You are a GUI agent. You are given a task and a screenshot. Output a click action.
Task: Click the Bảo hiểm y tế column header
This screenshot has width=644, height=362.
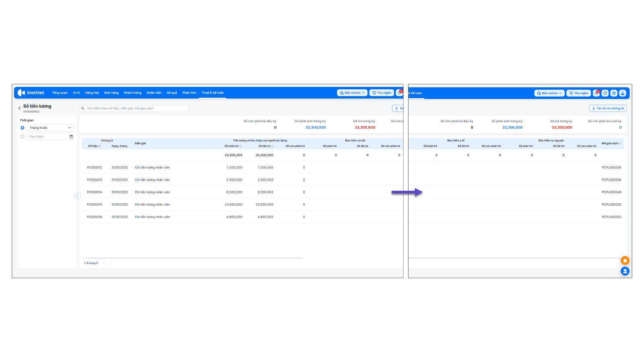456,140
